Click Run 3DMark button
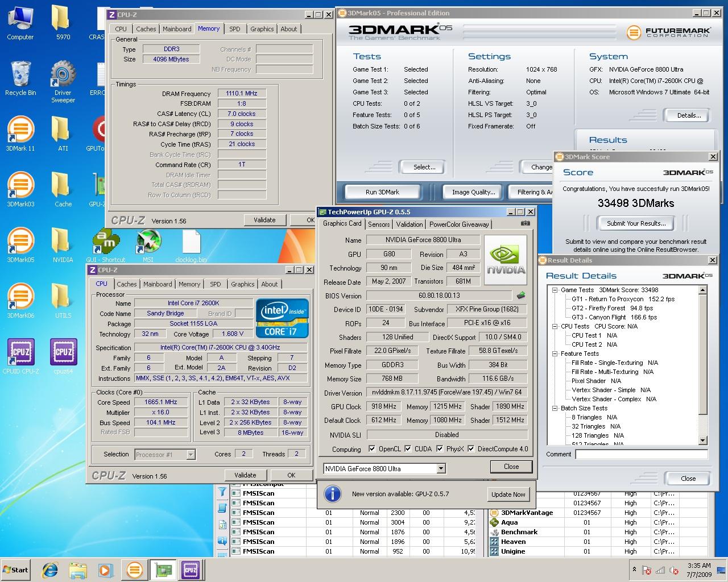Viewport: 728px width, 582px height. [382, 192]
